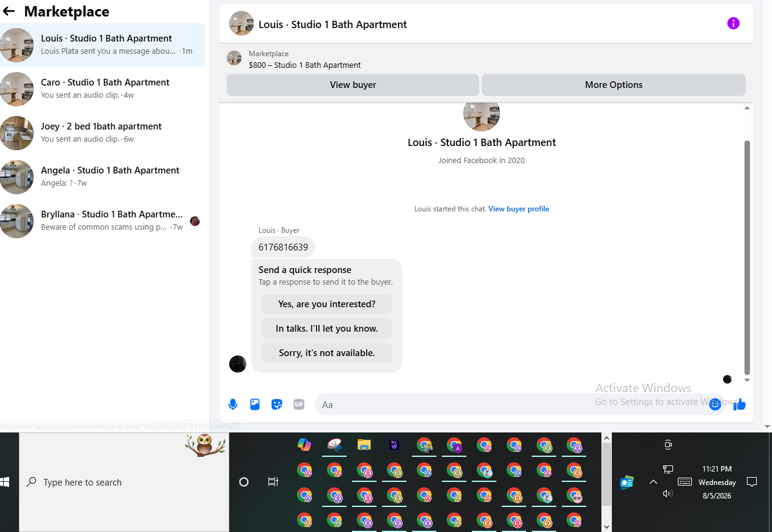Open the View buyer profile link
The image size is (772, 532).
point(518,209)
